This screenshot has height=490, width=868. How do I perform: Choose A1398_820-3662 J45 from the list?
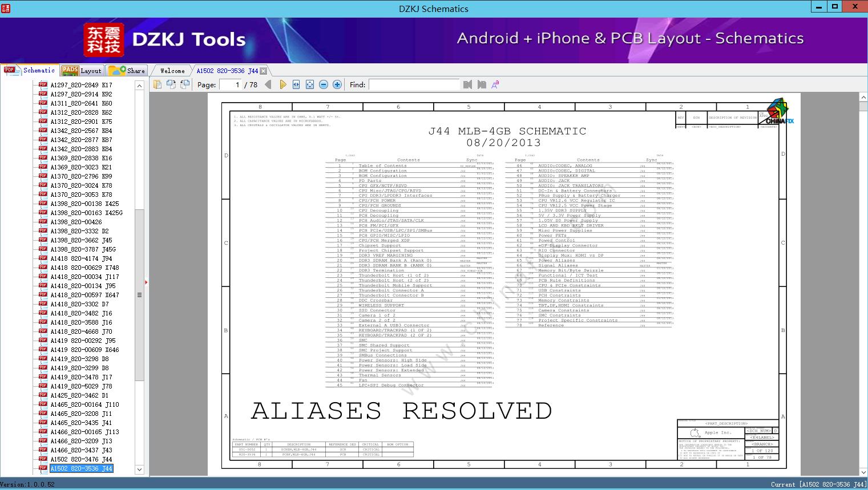coord(81,240)
